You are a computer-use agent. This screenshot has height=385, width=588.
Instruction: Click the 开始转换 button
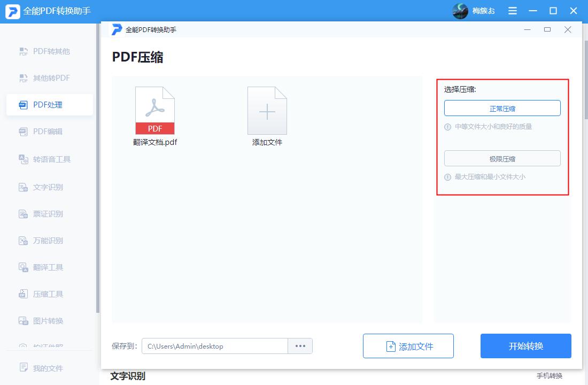pos(525,346)
